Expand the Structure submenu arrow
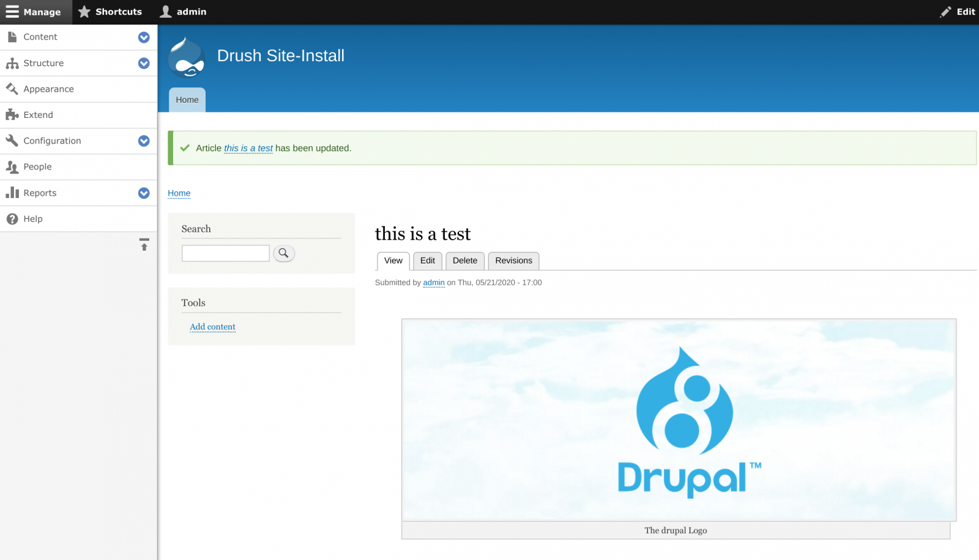The image size is (979, 560). (x=144, y=63)
